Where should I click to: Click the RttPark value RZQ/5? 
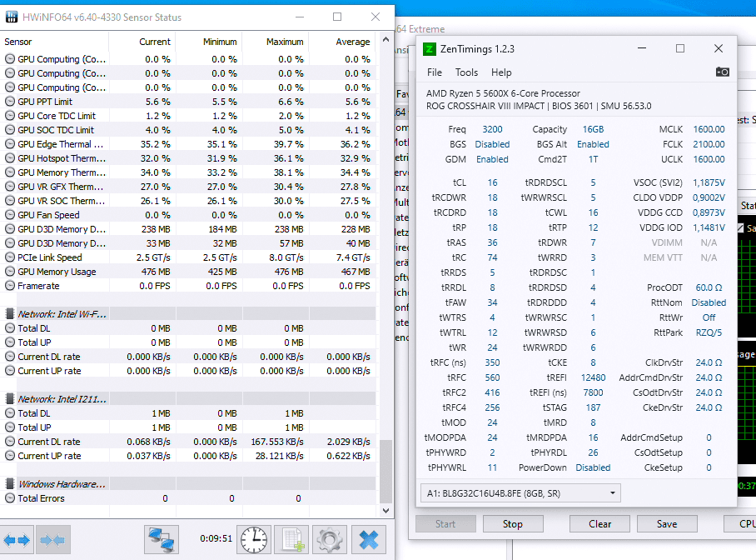pos(709,332)
